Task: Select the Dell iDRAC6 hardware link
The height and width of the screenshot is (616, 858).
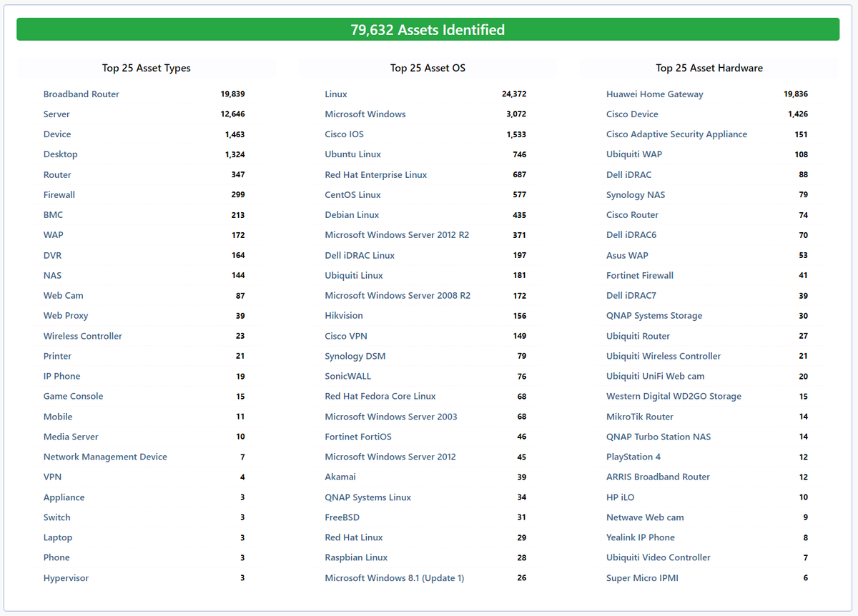Action: point(631,235)
